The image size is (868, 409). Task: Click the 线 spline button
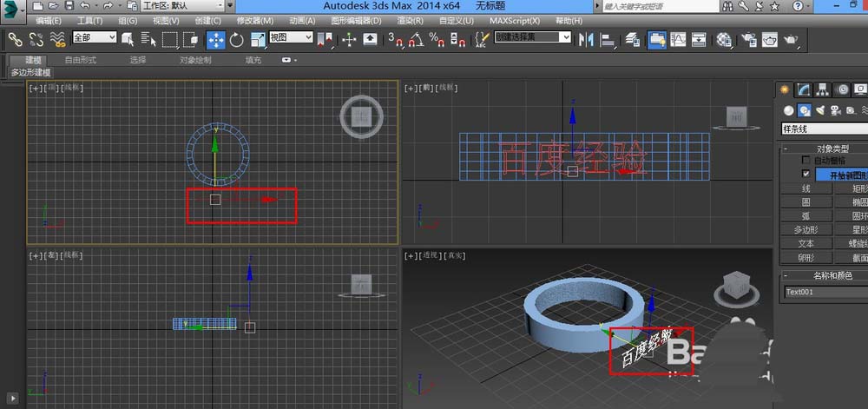(806, 188)
